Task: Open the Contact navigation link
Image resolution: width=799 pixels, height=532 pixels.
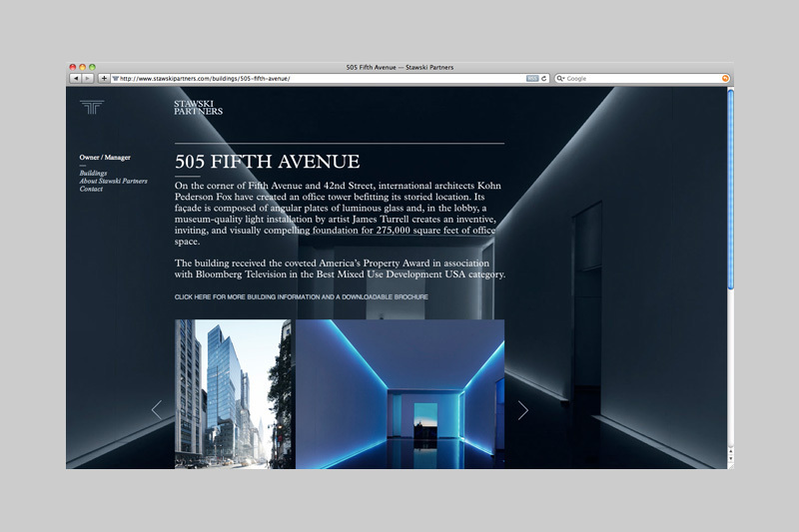Action: tap(91, 189)
